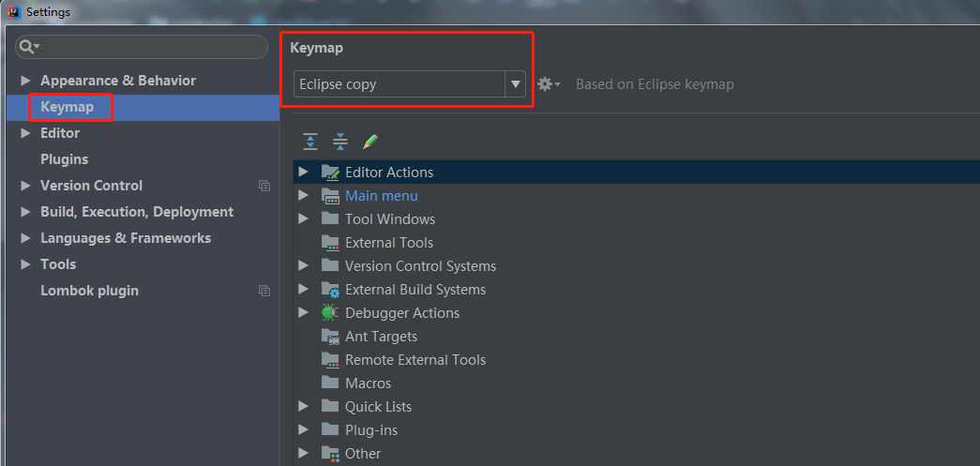Screen dimensions: 980x466
Task: Expand the Main menu tree node
Action: tap(303, 196)
